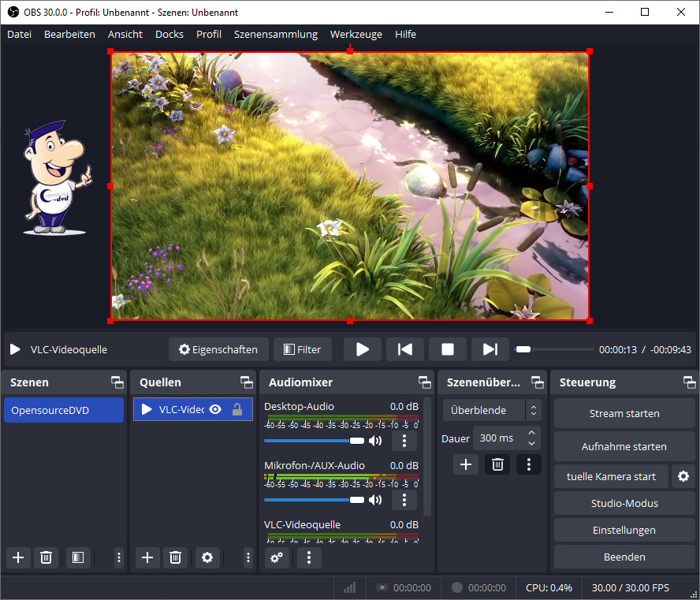Play the VLC video source
700x600 pixels.
coord(362,349)
